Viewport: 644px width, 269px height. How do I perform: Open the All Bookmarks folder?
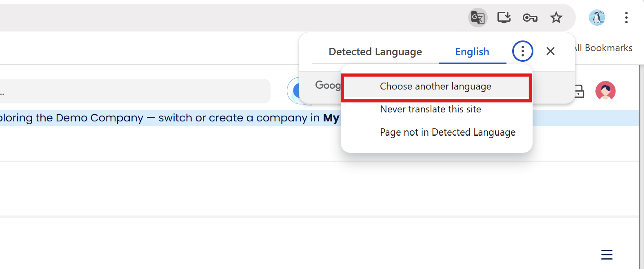click(604, 48)
